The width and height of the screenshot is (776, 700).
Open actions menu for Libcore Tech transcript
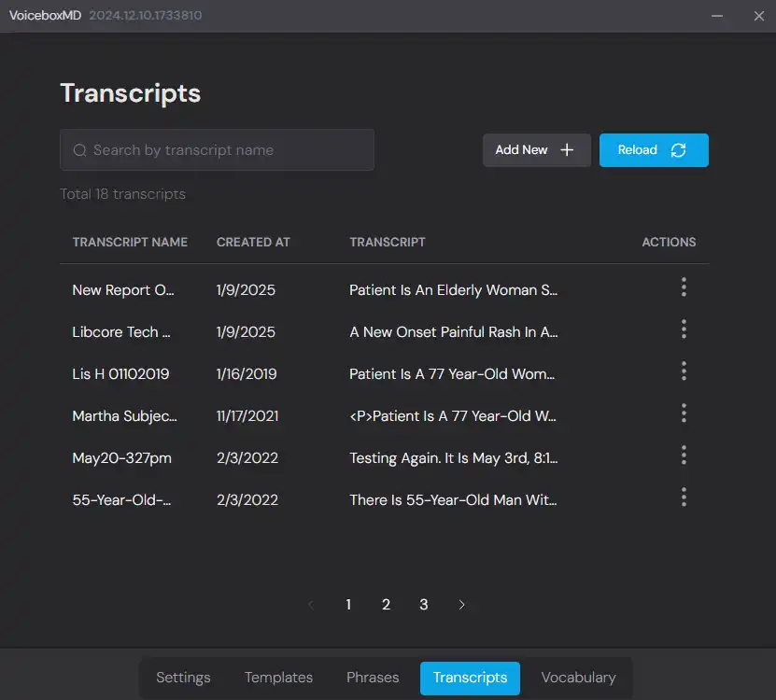coord(684,329)
